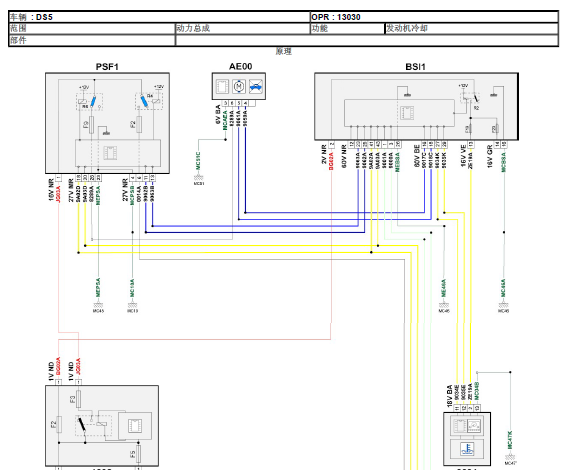This screenshot has height=470, width=579.
Task: Click the '18V BA' connector label
Action: (449, 396)
